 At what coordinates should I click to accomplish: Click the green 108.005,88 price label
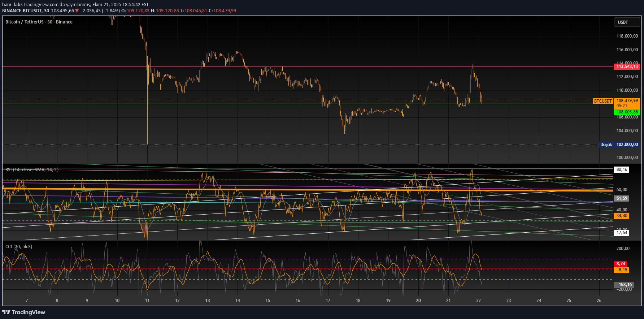[627, 112]
